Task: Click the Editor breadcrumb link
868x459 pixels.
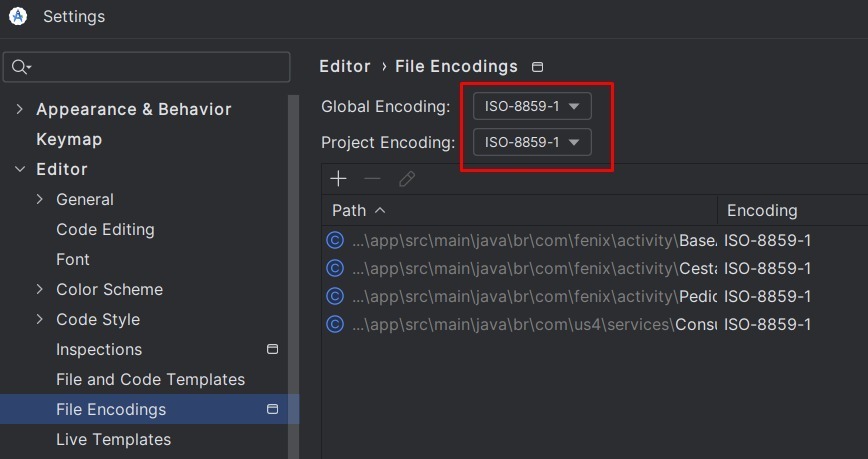Action: coord(345,66)
